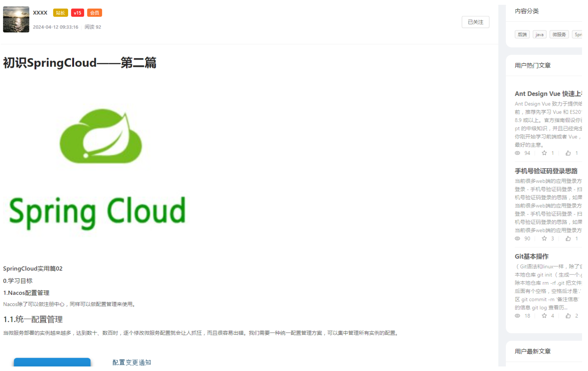Screen dimensions: 588x371
Task: Click the paragraph starting with 当微服务部署的实例越来越多
Action: coord(202,333)
